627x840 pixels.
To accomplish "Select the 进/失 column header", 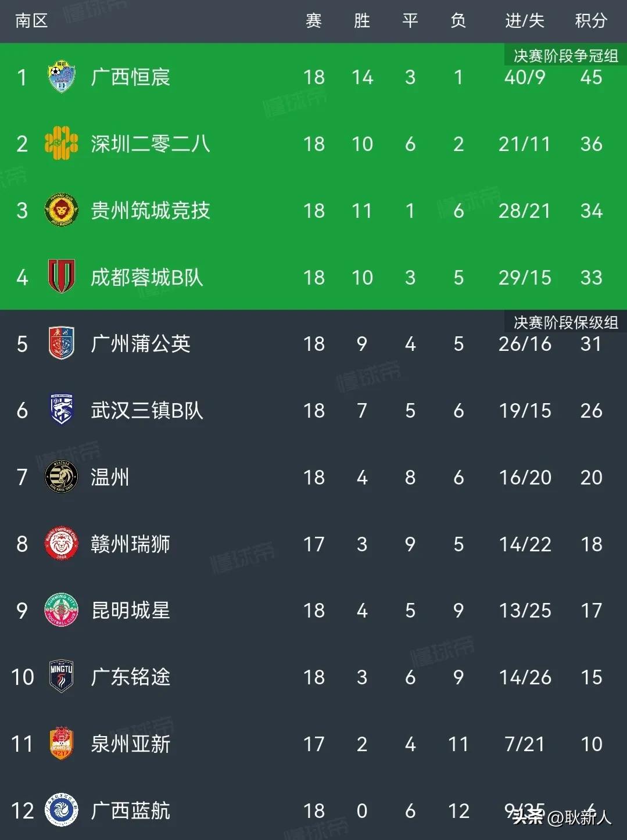I will (525, 21).
